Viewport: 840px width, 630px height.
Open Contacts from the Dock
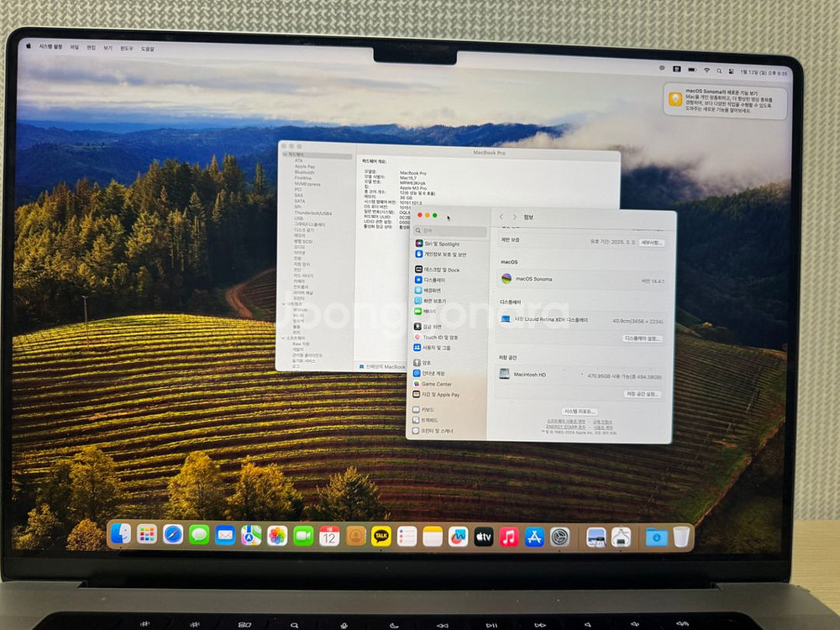click(355, 536)
